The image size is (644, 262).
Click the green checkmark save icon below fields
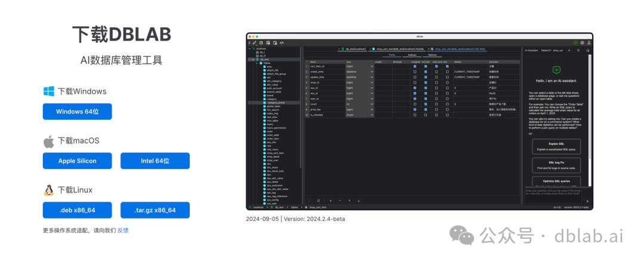[309, 201]
